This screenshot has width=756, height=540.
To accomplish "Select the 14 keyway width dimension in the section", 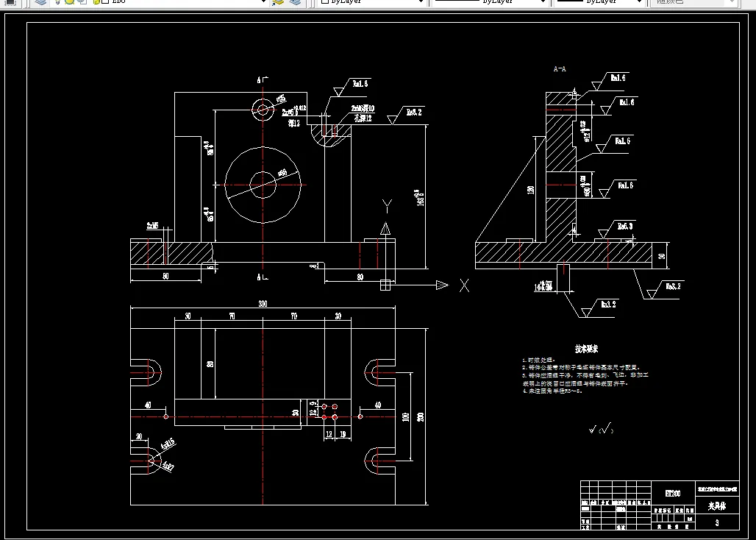I will tap(543, 286).
